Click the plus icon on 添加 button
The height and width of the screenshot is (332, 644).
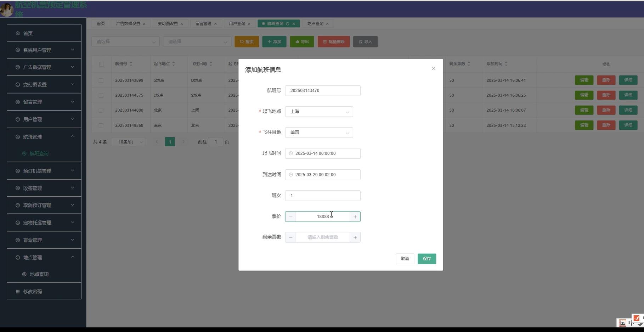pyautogui.click(x=269, y=41)
